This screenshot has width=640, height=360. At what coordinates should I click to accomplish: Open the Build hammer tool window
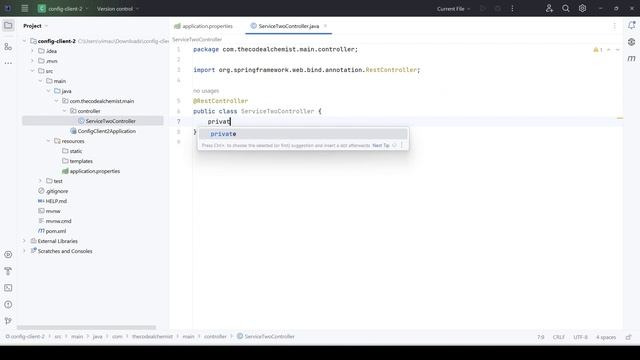point(8,271)
